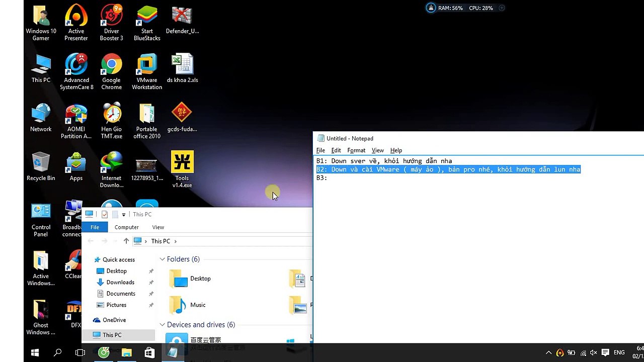Select the gcds-fuda... desktop file
644x362 pixels.
coord(182,118)
